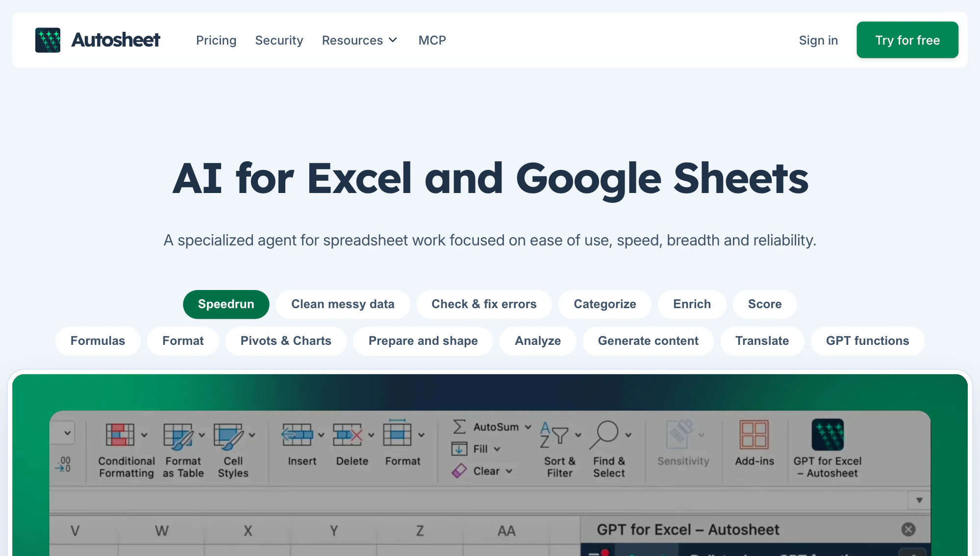Open the Security page

point(279,40)
